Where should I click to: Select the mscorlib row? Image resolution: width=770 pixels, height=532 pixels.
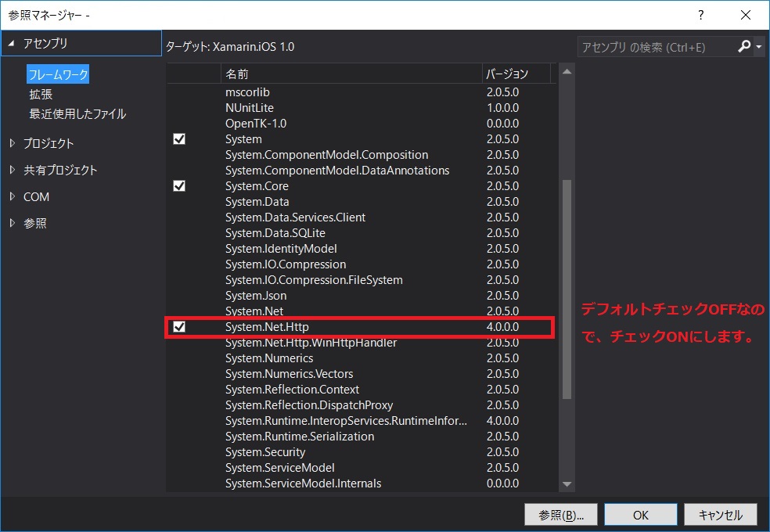click(x=361, y=92)
